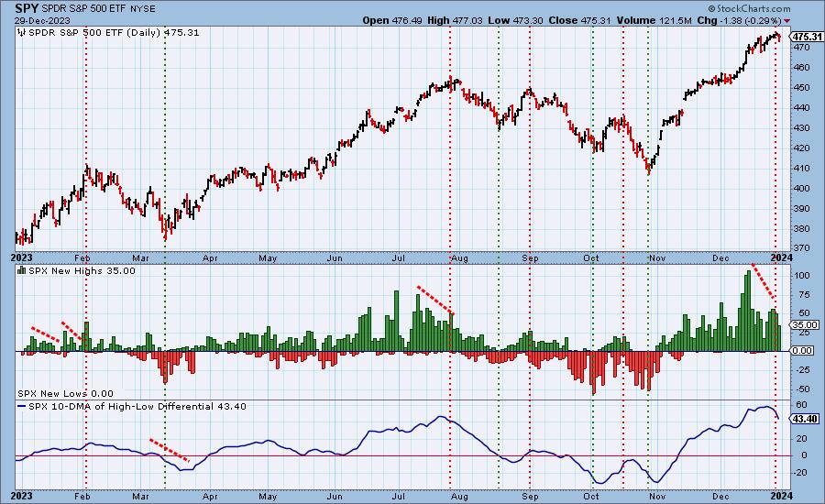Click the 400 price axis label

[x=801, y=189]
